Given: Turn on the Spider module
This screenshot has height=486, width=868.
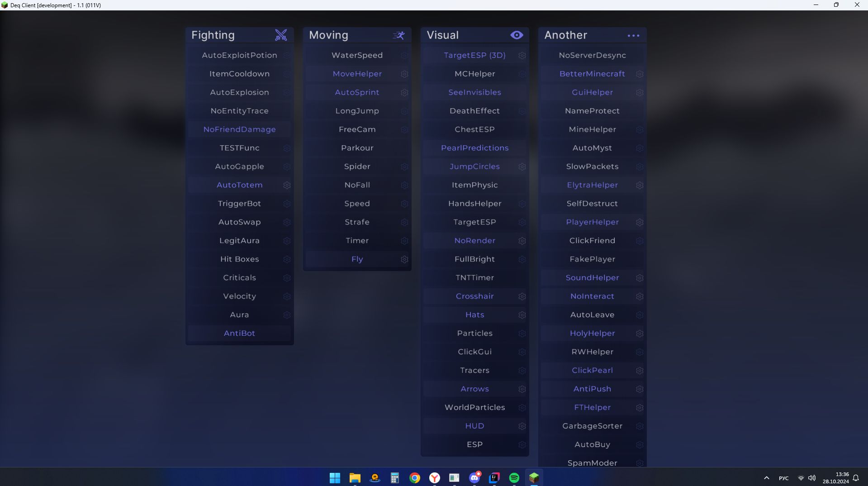Looking at the screenshot, I should tap(357, 167).
